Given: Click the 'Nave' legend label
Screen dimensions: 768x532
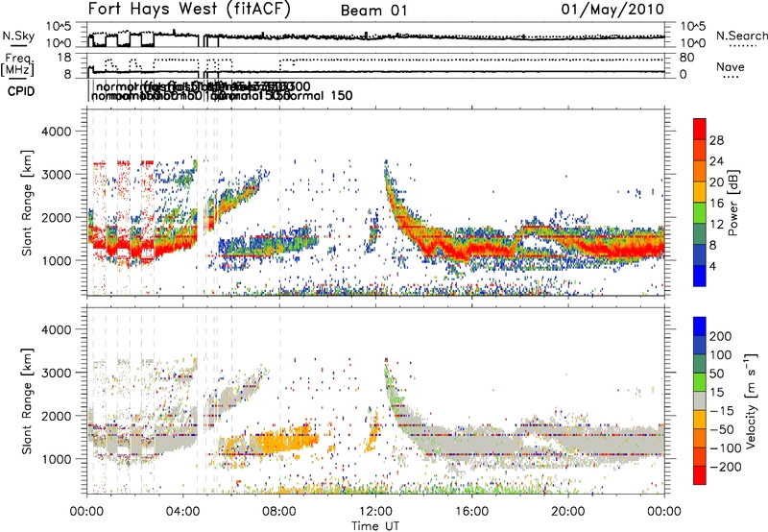Looking at the screenshot, I should pos(731,66).
